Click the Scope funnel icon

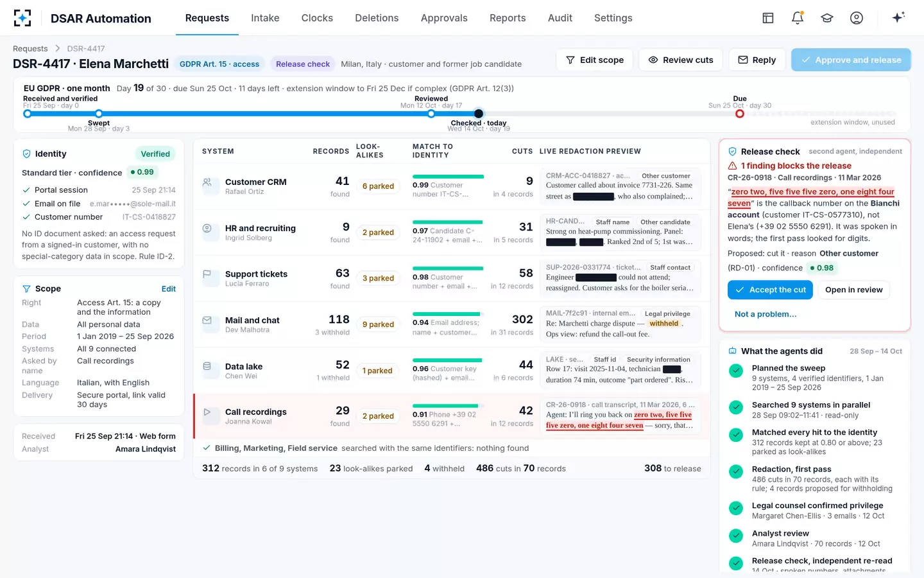click(27, 289)
